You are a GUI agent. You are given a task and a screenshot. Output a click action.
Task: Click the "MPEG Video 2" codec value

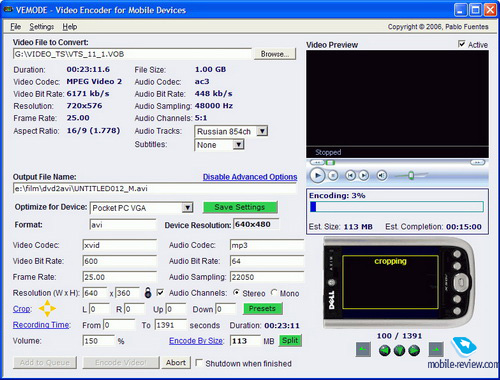coord(94,81)
